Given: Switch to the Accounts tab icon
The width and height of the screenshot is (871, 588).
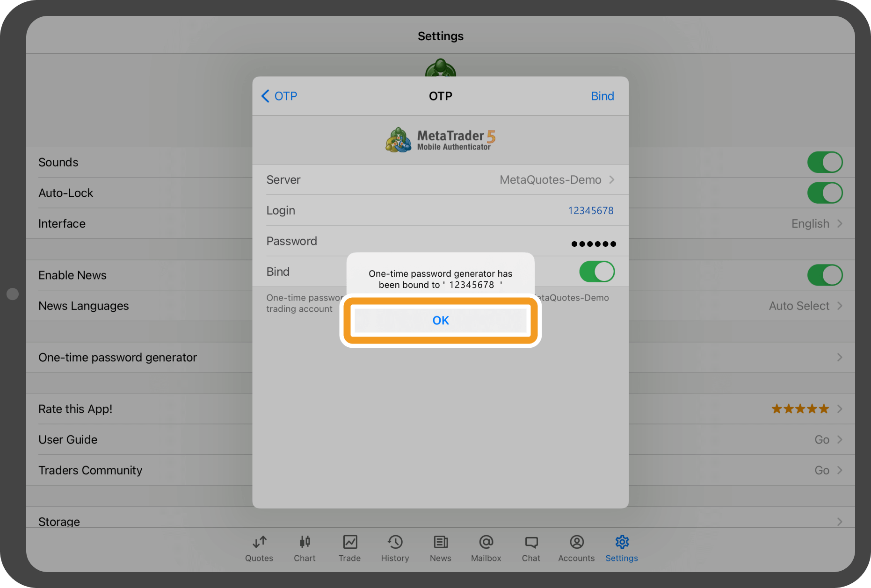Looking at the screenshot, I should coord(576,542).
